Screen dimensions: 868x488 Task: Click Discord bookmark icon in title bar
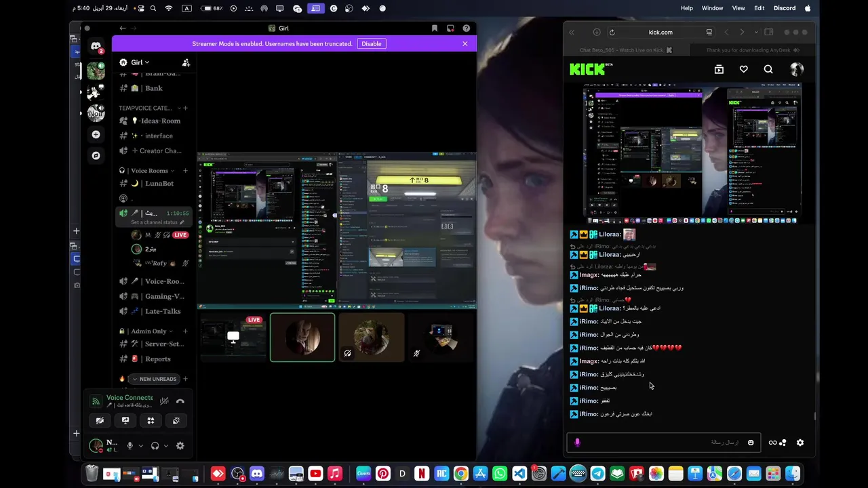[x=435, y=28]
